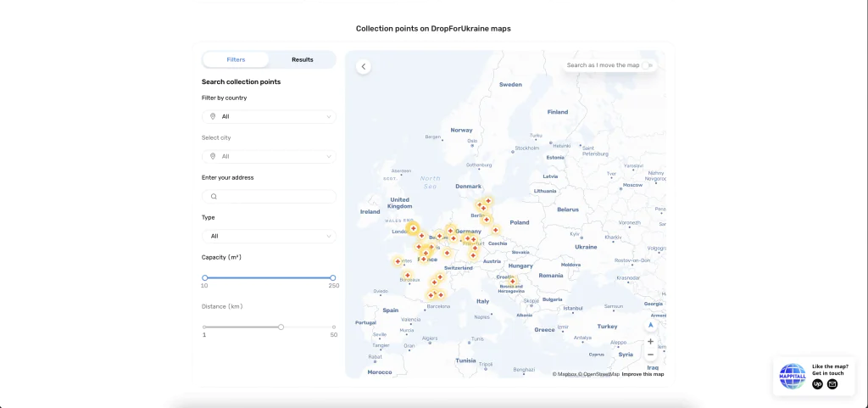Zoom out with the minus button
This screenshot has height=408, width=868.
coord(650,355)
